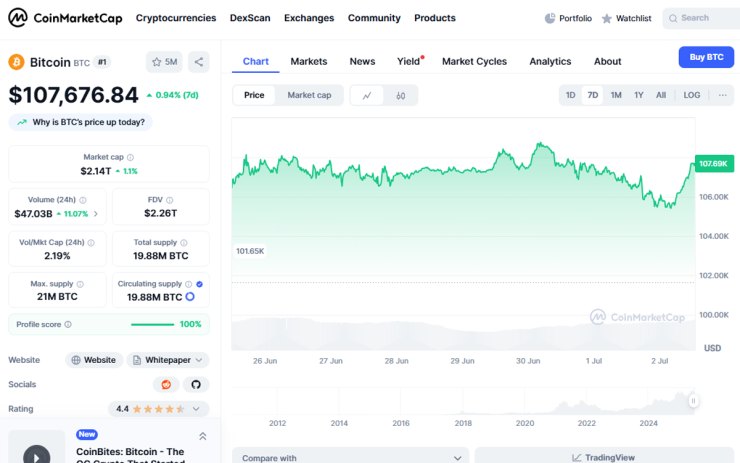Set chart range to 1M
Screen dimensions: 740x463
click(616, 95)
